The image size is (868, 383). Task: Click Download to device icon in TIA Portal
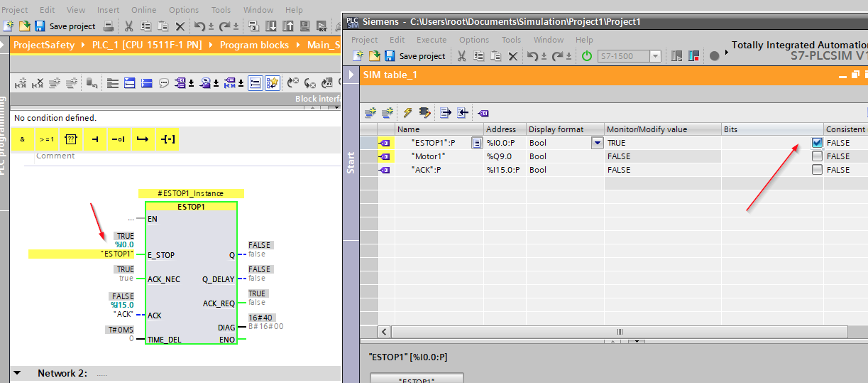click(271, 26)
